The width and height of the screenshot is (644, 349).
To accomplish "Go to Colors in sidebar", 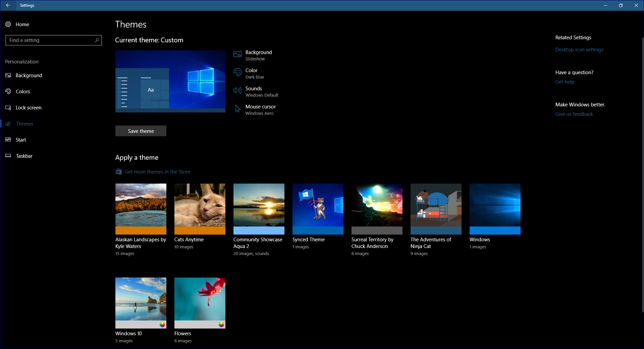I will (23, 92).
